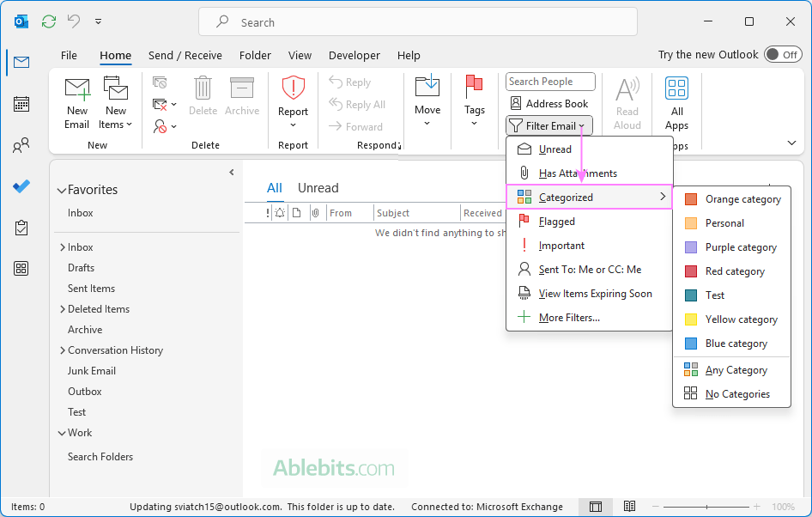Select the To Do sidebar icon
The width and height of the screenshot is (812, 517).
coord(21,186)
